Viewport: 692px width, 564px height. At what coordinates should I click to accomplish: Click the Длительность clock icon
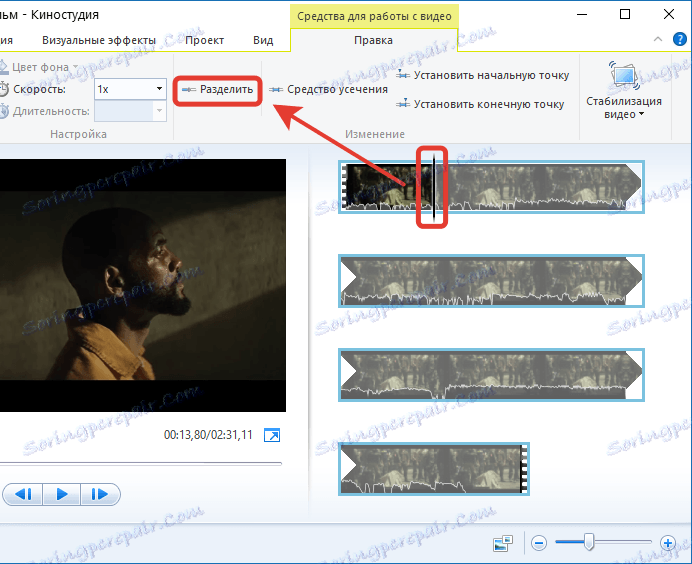pos(4,111)
